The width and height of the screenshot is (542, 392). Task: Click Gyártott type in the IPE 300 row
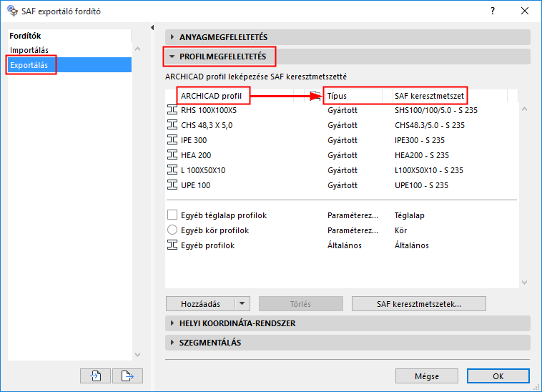click(x=343, y=140)
